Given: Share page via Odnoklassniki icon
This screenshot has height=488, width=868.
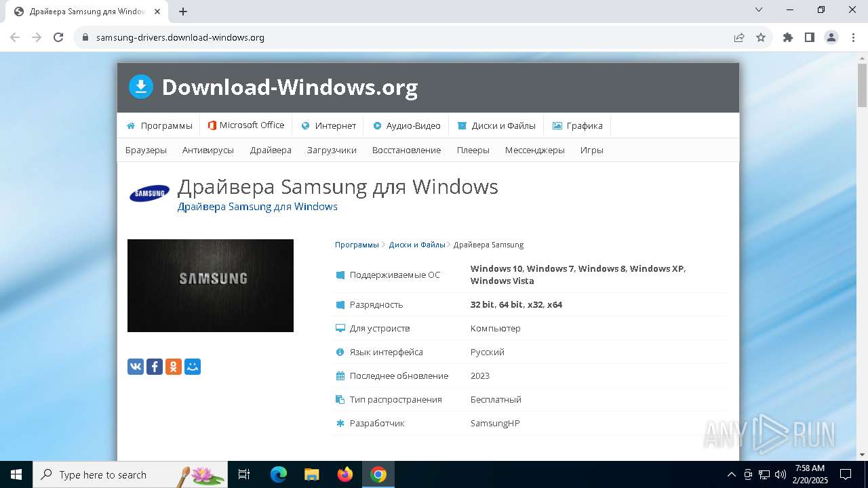Looking at the screenshot, I should [174, 367].
